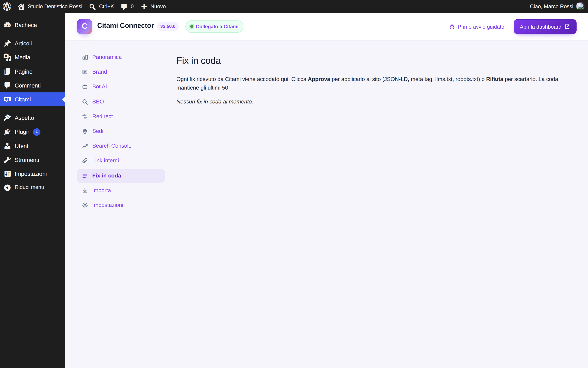Click the Collegato a Citami status badge
Screen dimensions: 588x368
(214, 27)
